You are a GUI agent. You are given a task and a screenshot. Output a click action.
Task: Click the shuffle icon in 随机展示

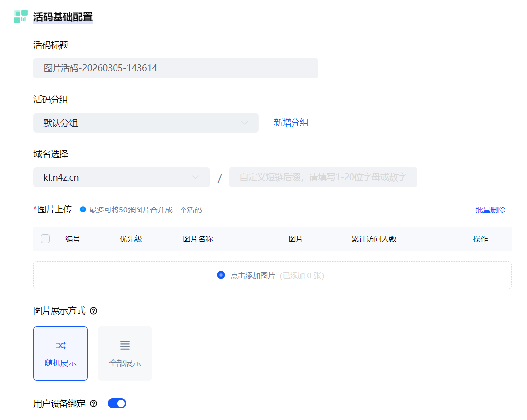click(60, 345)
